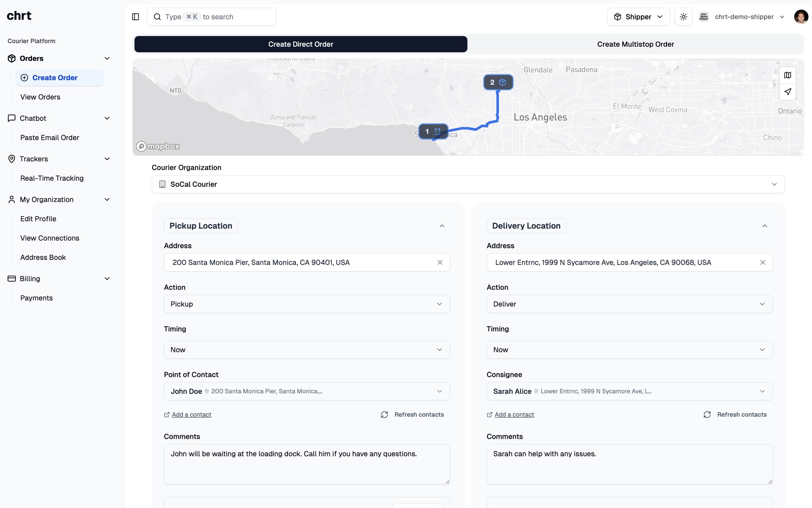Screen dimensions: 812x508
Task: Click the delivery comments text area
Action: [629, 465]
